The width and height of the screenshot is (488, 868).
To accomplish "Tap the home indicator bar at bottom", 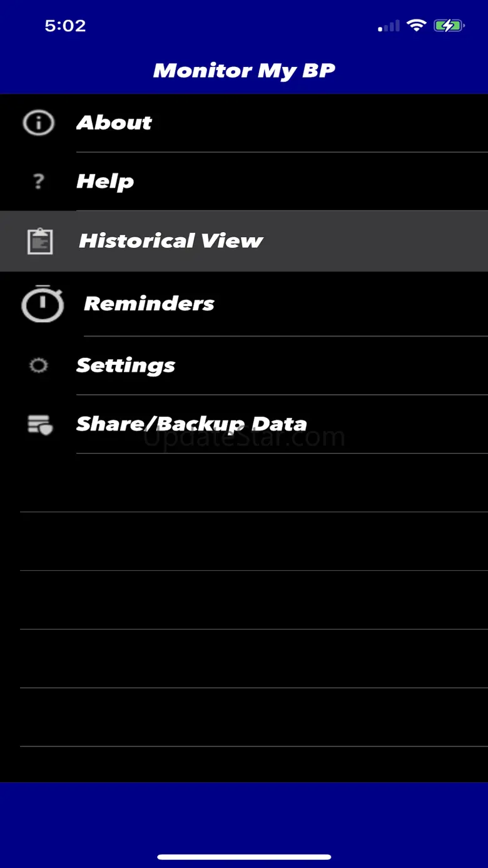I will (x=244, y=857).
